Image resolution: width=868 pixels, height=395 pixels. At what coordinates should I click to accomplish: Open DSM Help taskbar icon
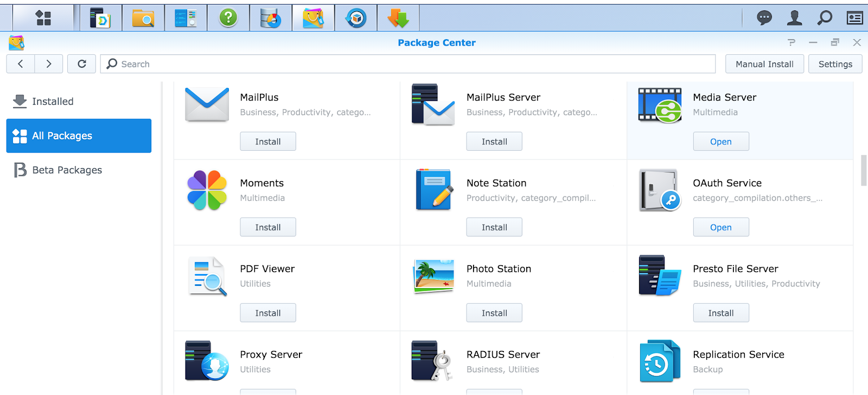pyautogui.click(x=228, y=18)
